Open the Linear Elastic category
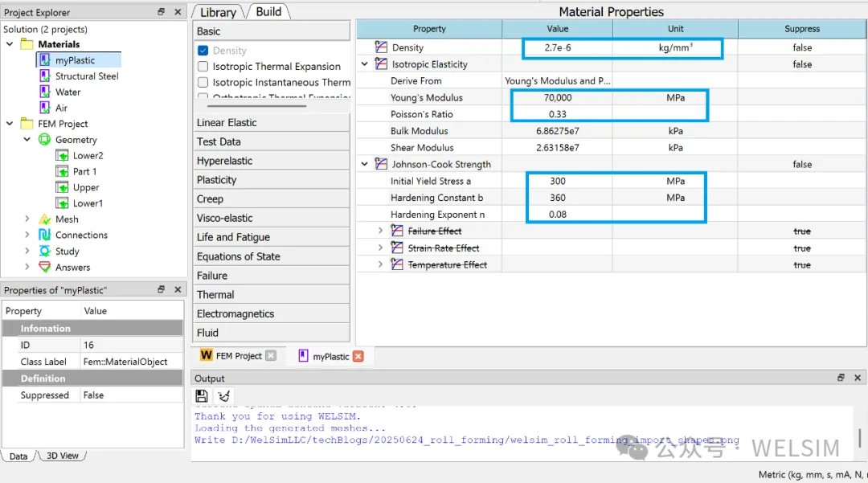Viewport: 868px width, 483px height. (272, 122)
